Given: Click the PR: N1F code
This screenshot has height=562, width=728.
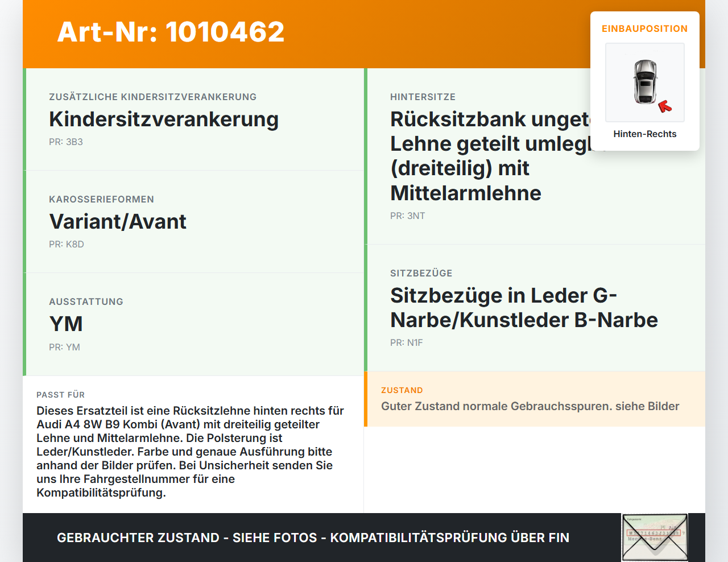Looking at the screenshot, I should coord(407,343).
